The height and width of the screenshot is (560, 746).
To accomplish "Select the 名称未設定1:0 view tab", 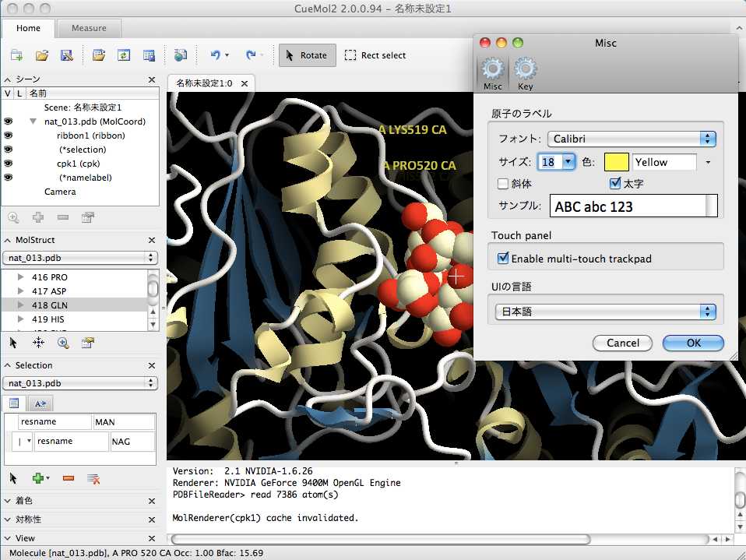I will 204,83.
